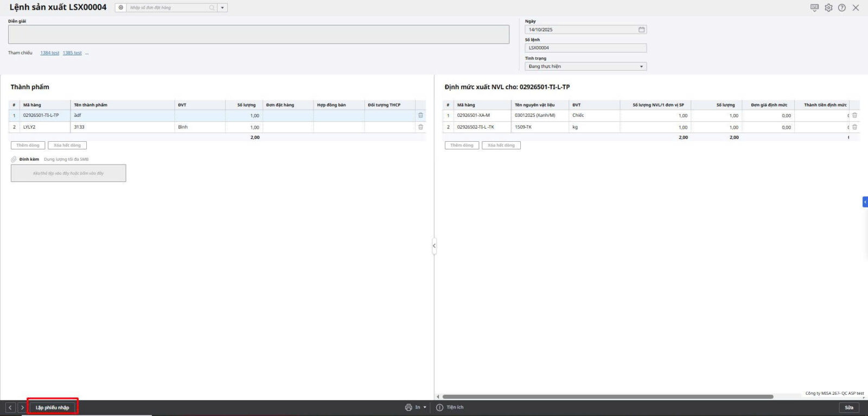The image size is (868, 416).
Task: Click the help question mark icon
Action: (842, 8)
